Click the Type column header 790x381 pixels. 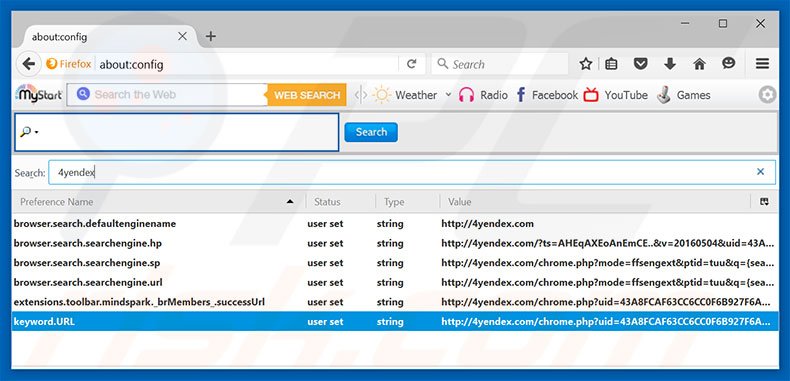pos(408,202)
